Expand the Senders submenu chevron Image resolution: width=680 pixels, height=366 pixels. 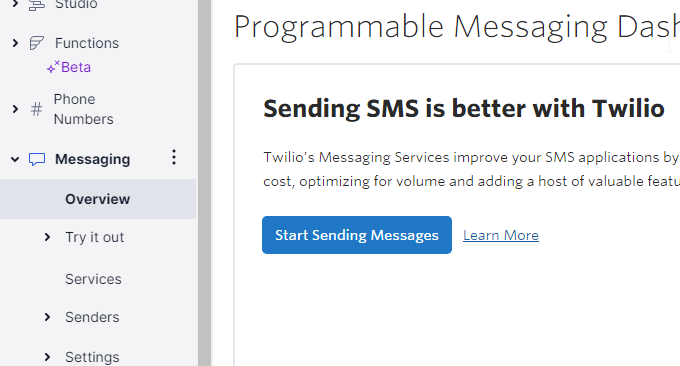[47, 317]
